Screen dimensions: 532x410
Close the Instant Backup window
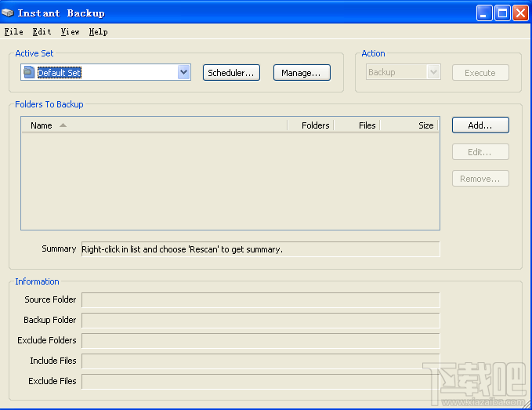pos(520,13)
